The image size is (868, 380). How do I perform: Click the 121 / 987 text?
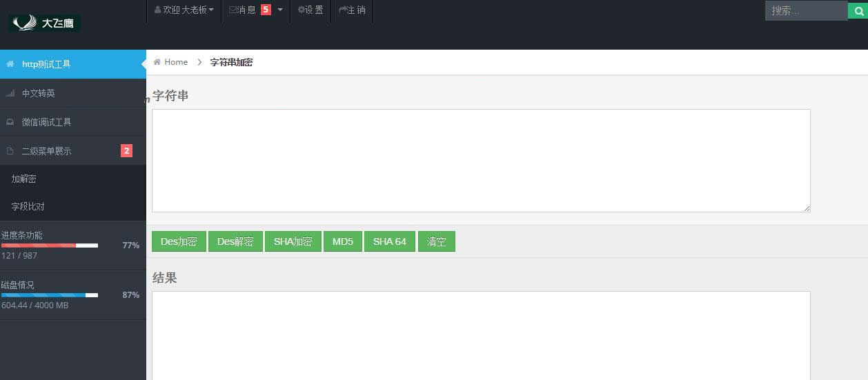click(x=19, y=256)
